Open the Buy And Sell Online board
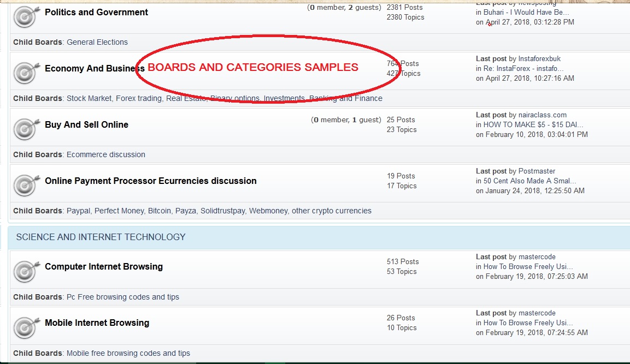This screenshot has height=364, width=630. (86, 124)
